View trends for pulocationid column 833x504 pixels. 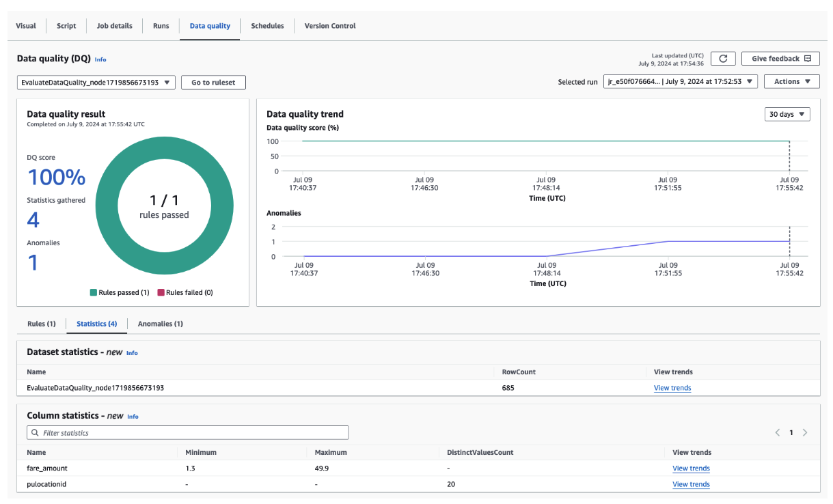click(x=691, y=484)
